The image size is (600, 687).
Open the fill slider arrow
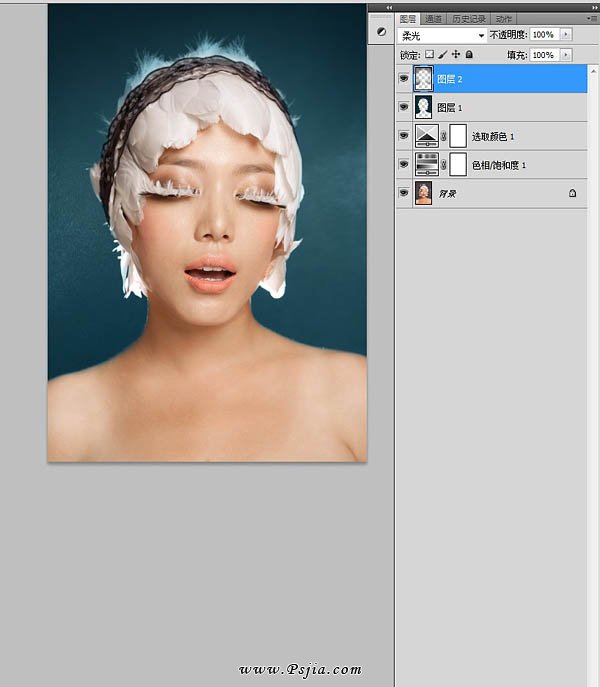[567, 55]
